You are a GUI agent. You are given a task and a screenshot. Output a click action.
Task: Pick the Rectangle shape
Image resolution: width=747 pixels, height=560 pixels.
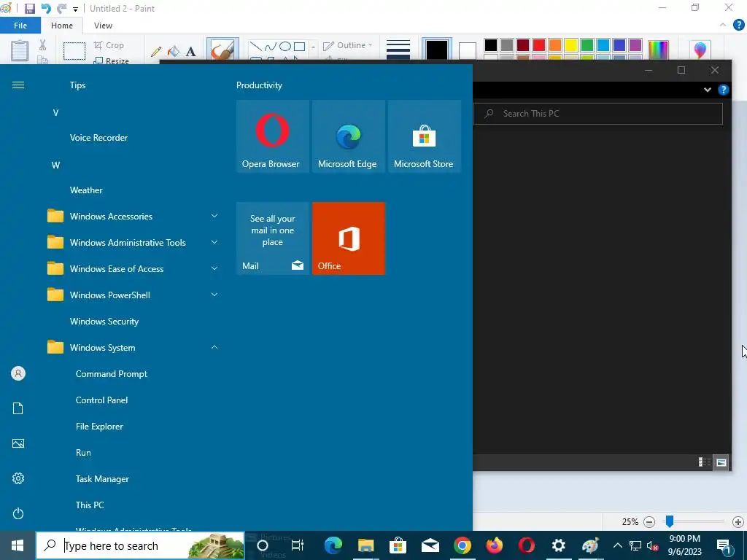pyautogui.click(x=299, y=46)
